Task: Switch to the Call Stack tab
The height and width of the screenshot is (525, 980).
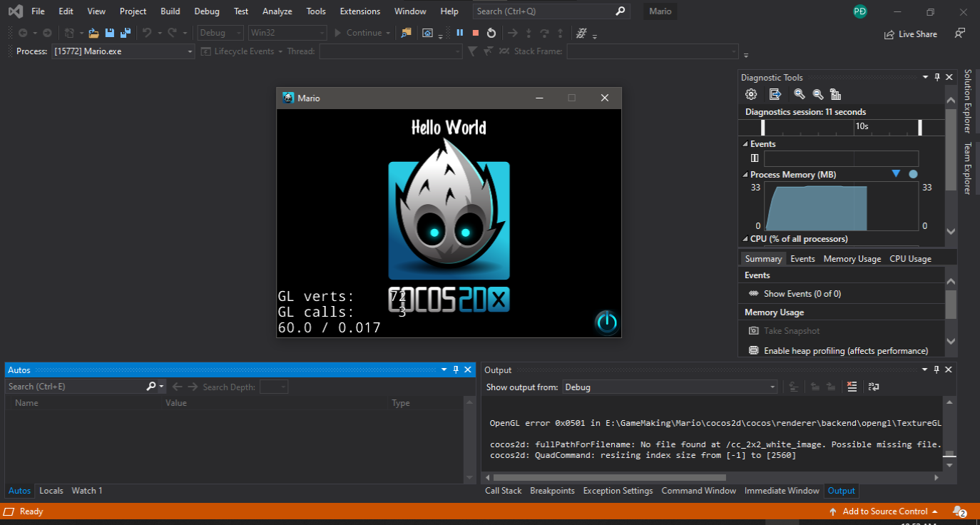Action: click(504, 491)
